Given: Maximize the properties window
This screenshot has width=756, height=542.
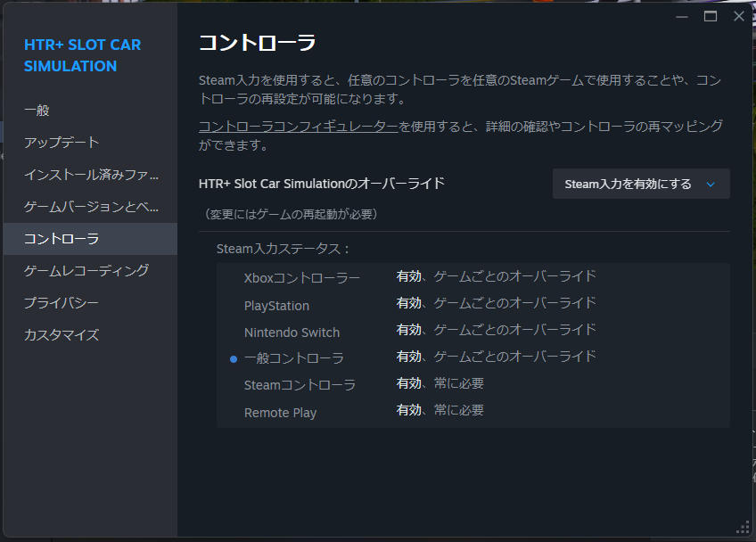Looking at the screenshot, I should tap(711, 17).
